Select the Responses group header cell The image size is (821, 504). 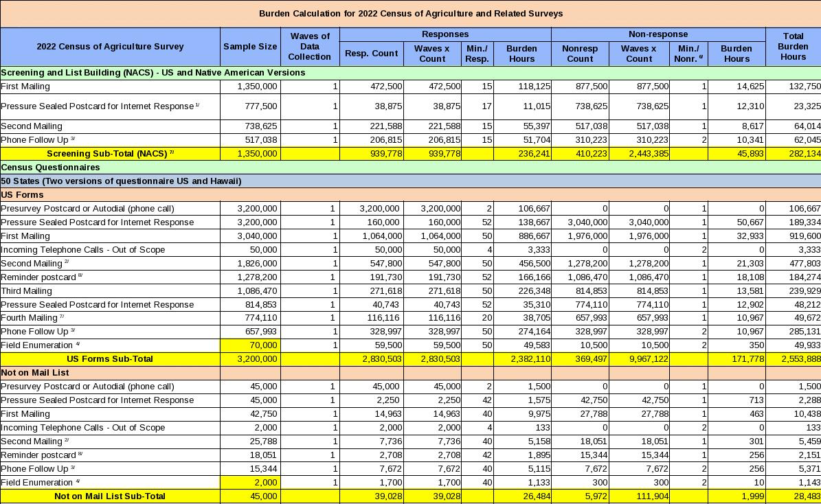445,34
